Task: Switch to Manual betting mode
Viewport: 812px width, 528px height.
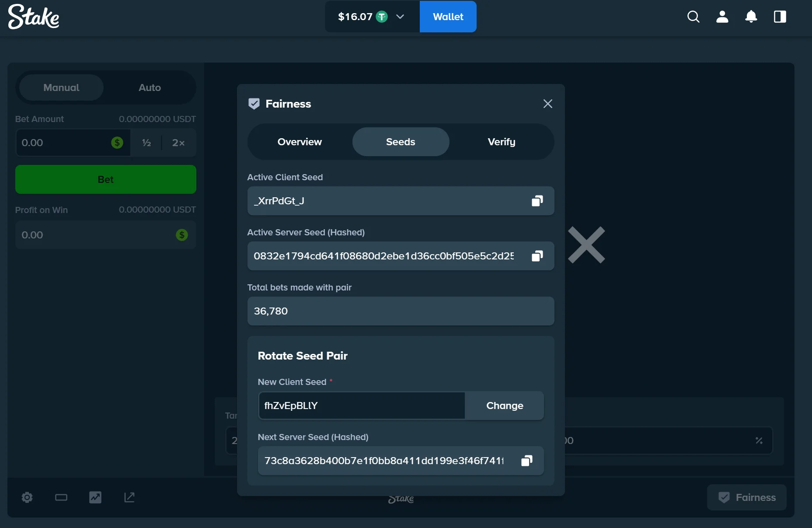Action: click(x=61, y=87)
